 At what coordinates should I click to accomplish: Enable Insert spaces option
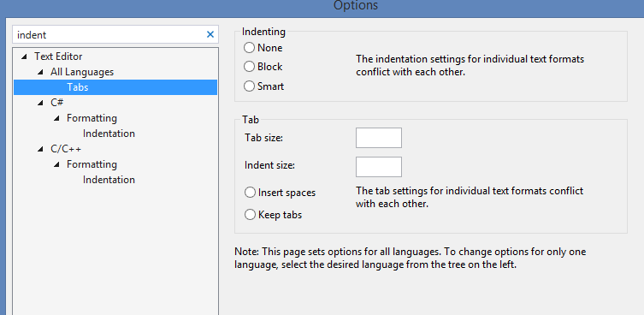[250, 192]
